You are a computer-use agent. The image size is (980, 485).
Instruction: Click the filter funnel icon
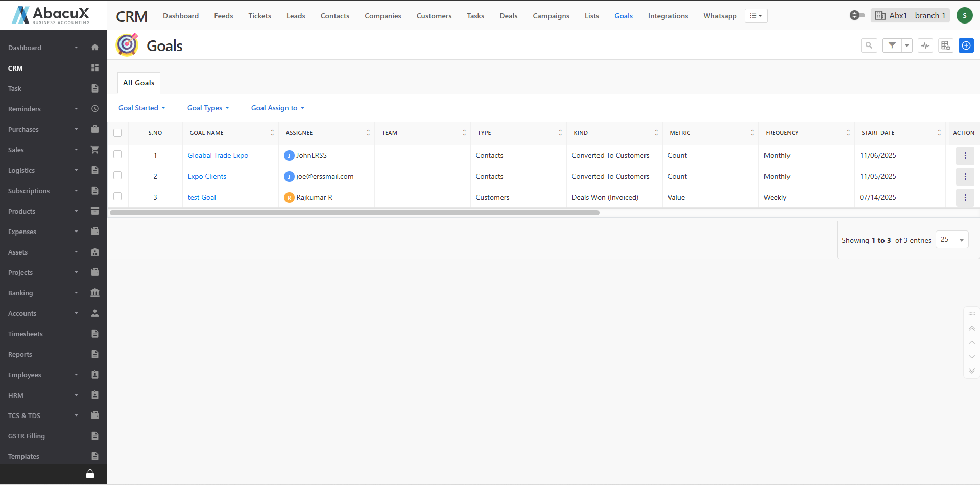pyautogui.click(x=892, y=45)
